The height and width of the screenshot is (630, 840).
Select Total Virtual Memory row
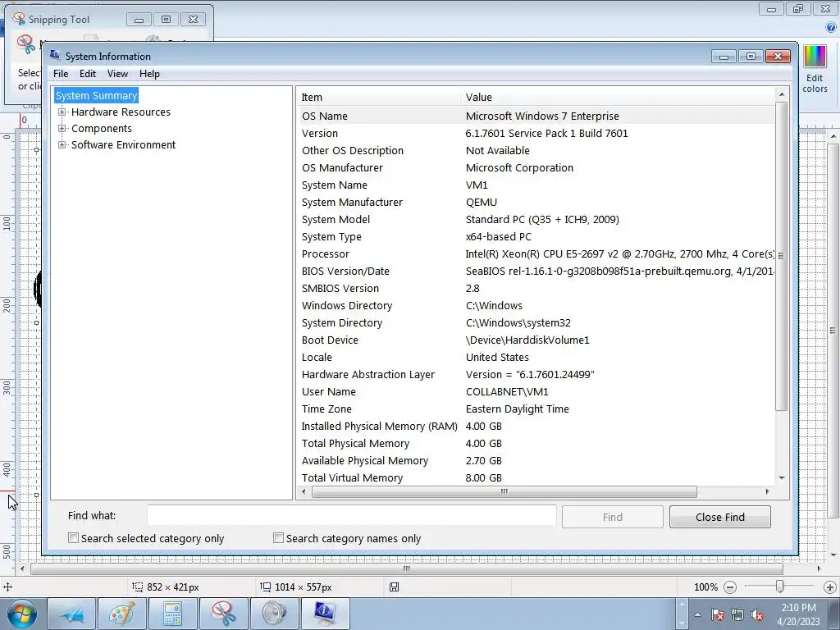(536, 478)
